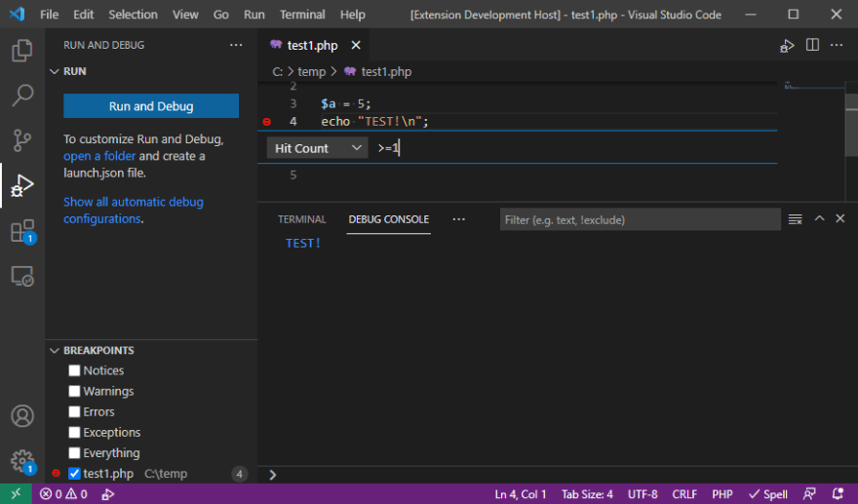Screen dimensions: 858x504
Task: Click the Spell checker status item
Action: pyautogui.click(x=768, y=494)
